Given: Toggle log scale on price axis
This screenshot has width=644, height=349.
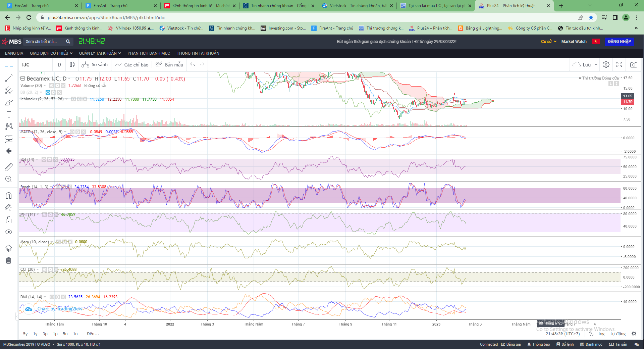Looking at the screenshot, I should pyautogui.click(x=601, y=334).
